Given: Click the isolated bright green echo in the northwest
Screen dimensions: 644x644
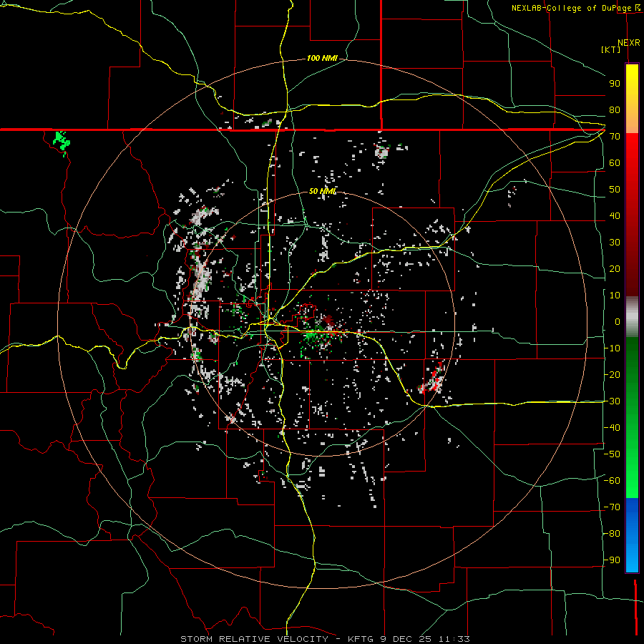Looking at the screenshot, I should pyautogui.click(x=62, y=142).
